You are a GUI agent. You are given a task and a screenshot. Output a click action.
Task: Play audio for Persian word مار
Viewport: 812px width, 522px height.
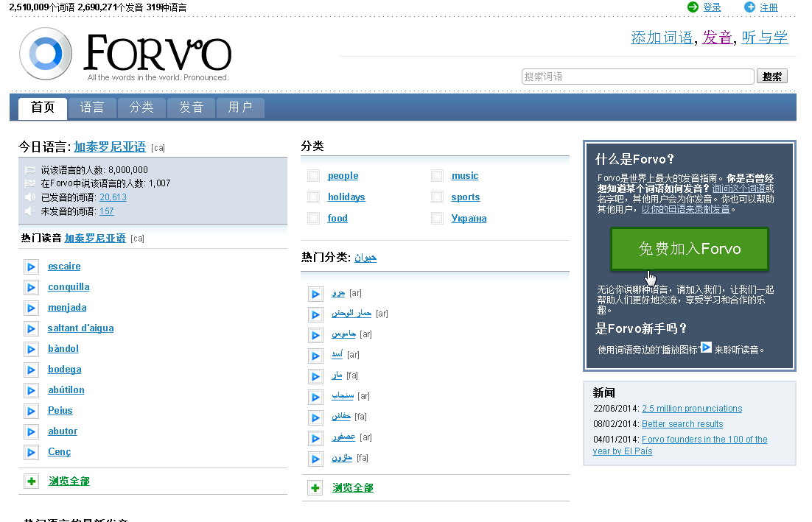click(315, 377)
